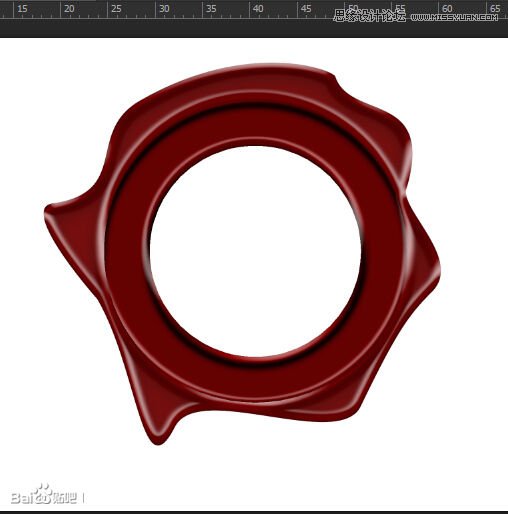
Task: Click the top right notch of wax seal
Action: pos(335,80)
